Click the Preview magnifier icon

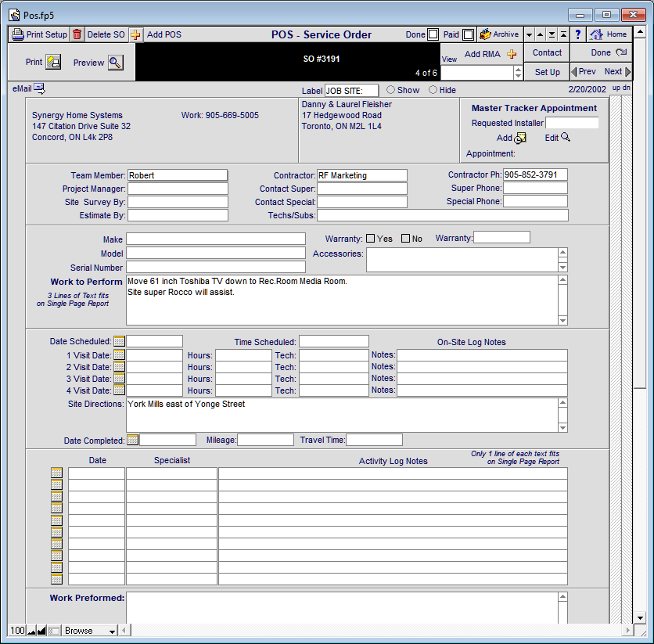116,63
